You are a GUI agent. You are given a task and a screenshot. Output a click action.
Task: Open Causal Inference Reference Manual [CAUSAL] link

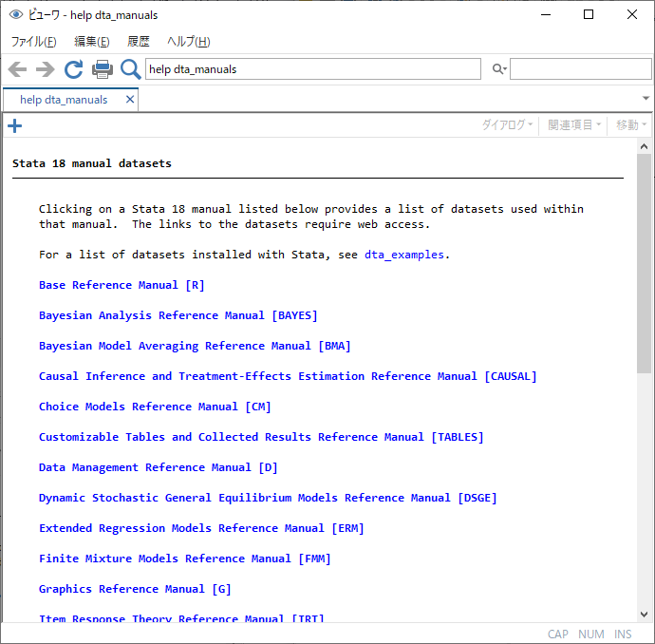click(x=288, y=376)
